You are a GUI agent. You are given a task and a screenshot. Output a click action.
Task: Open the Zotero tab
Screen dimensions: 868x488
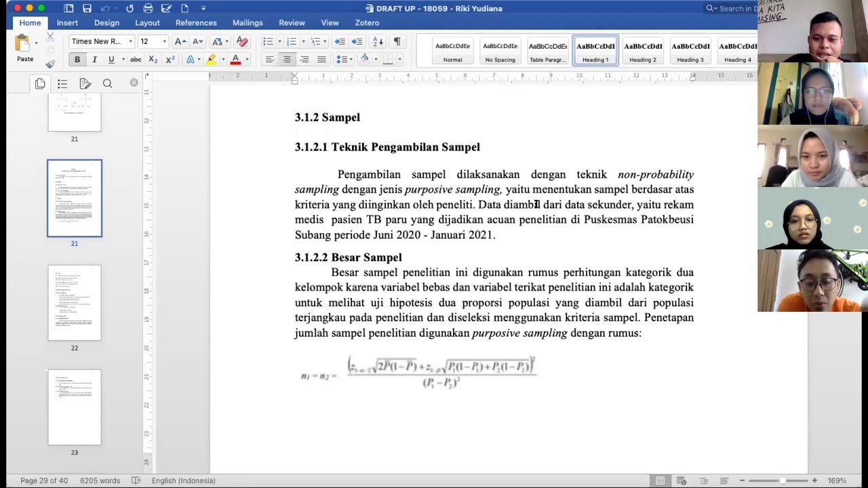pos(367,22)
